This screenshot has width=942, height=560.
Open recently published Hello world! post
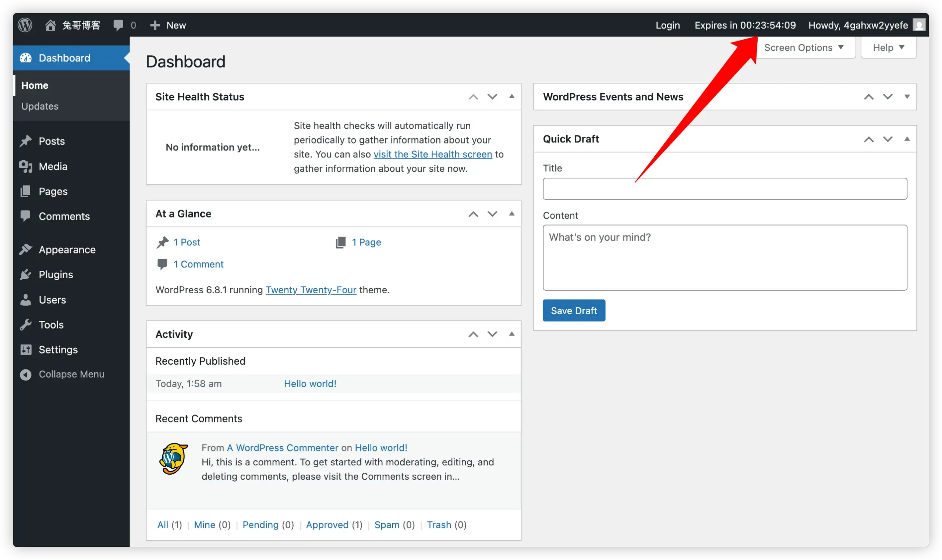pyautogui.click(x=310, y=384)
